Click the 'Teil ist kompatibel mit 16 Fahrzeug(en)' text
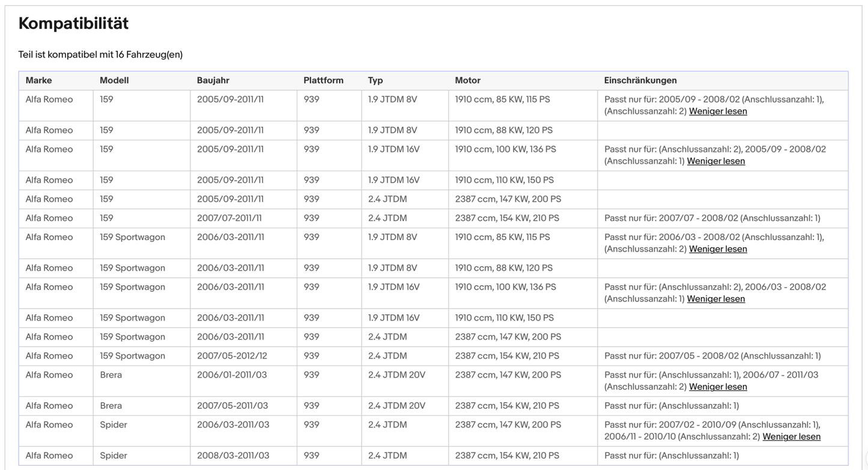The width and height of the screenshot is (868, 470). [100, 55]
